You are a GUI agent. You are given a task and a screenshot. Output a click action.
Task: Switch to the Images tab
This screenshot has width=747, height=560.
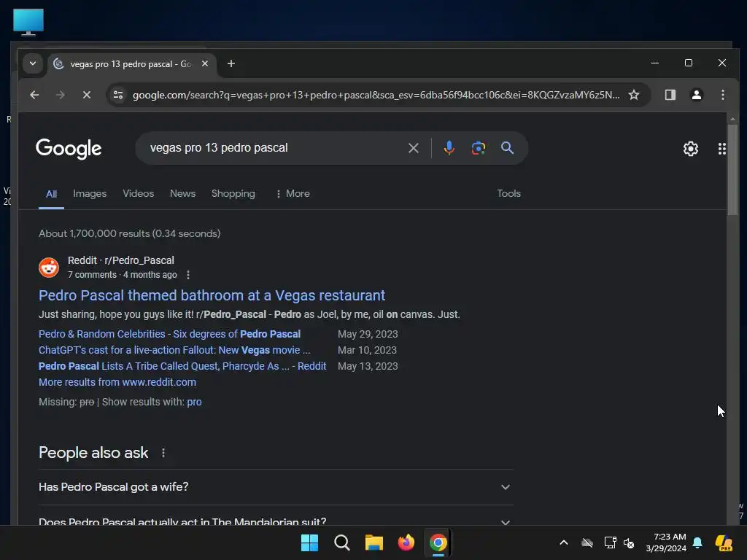click(x=90, y=193)
